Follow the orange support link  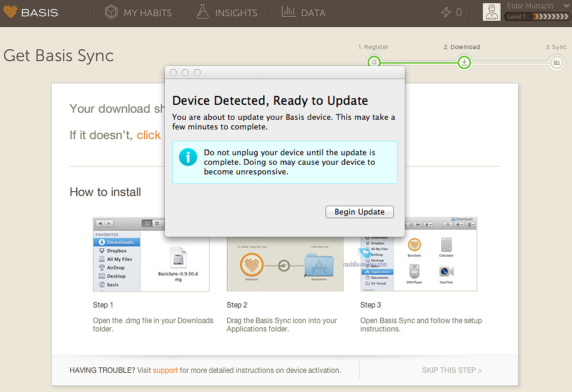[x=165, y=370]
